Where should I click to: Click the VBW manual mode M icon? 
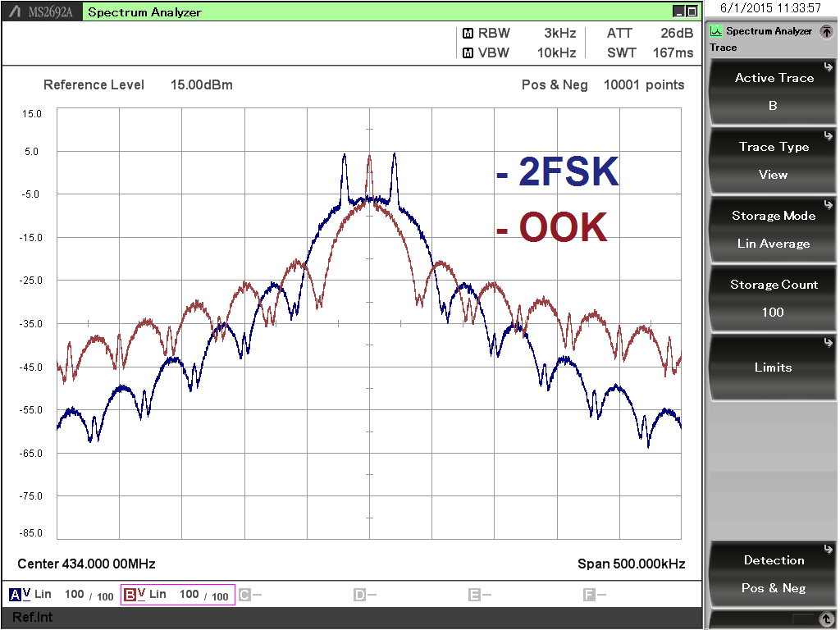coord(468,52)
